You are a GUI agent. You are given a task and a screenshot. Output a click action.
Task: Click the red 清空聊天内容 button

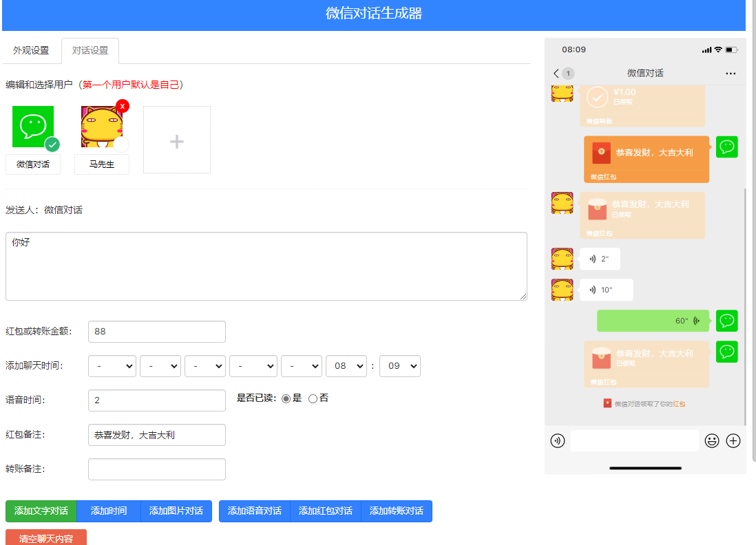[x=46, y=537]
